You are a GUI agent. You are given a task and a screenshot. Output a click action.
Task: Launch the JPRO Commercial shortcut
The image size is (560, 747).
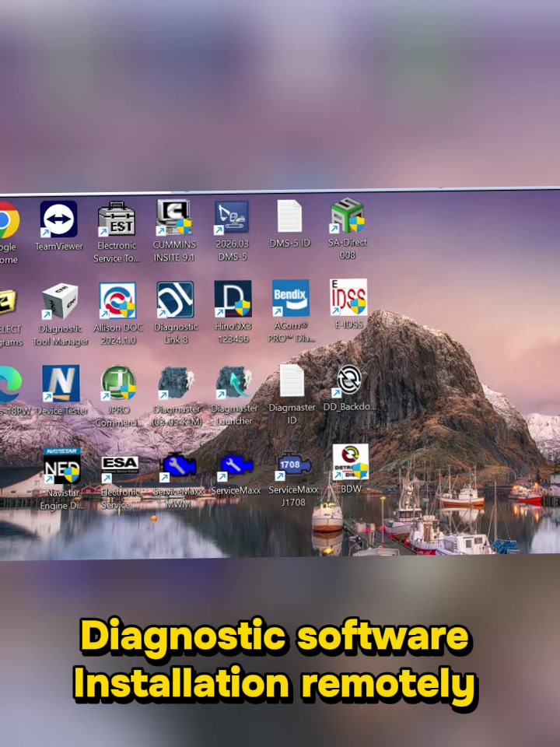click(x=118, y=383)
